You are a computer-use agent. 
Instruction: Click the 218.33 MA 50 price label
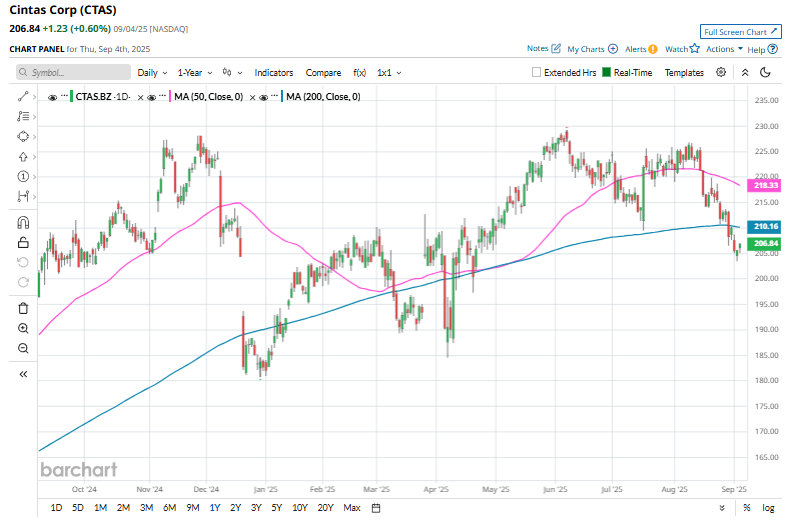[x=764, y=185]
